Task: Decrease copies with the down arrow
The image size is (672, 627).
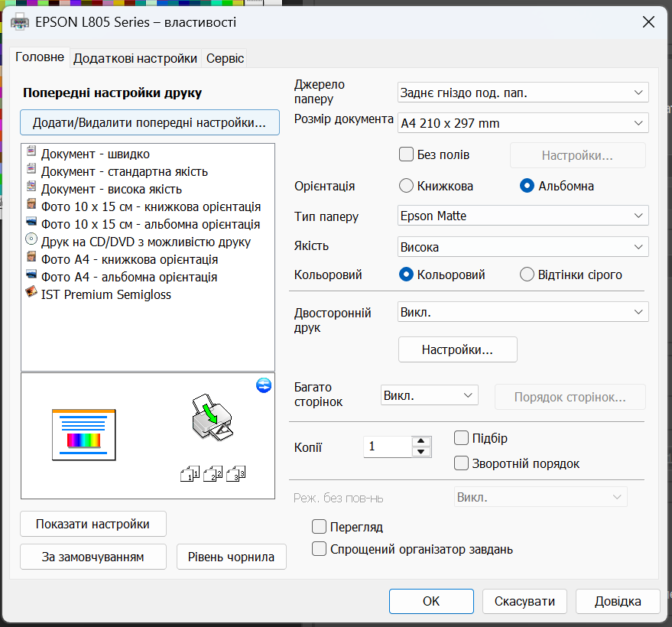Action: 420,452
